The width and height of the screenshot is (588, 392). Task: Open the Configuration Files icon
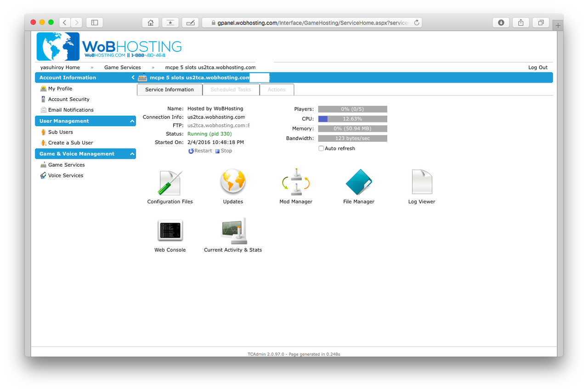(170, 183)
